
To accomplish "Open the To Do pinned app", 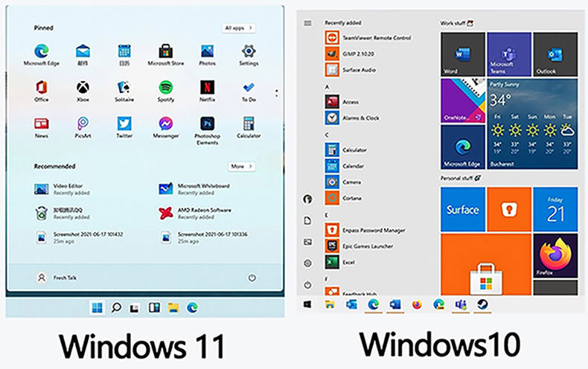I will [249, 91].
